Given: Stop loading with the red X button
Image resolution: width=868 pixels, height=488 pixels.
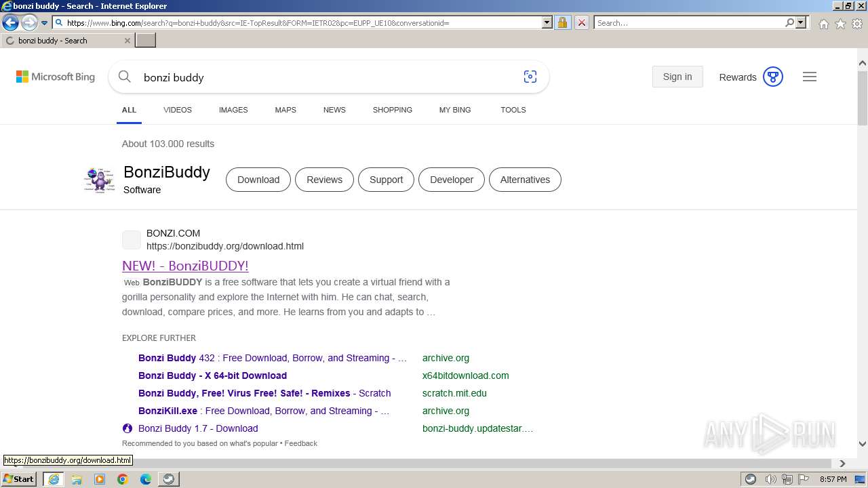Looking at the screenshot, I should pyautogui.click(x=581, y=22).
